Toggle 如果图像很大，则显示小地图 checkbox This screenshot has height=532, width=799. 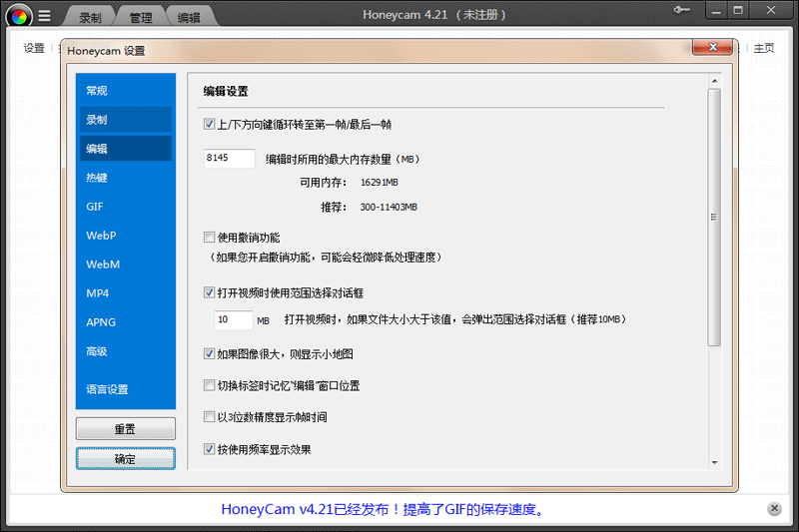pos(209,353)
